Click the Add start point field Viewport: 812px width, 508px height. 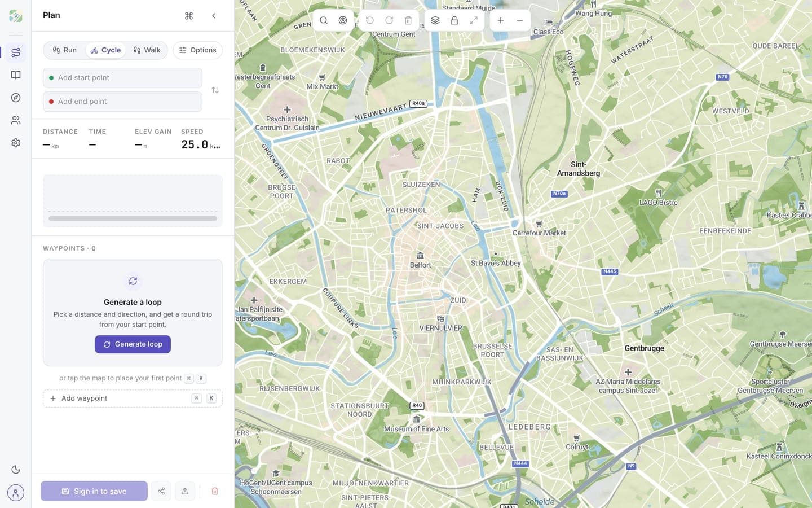pyautogui.click(x=122, y=78)
